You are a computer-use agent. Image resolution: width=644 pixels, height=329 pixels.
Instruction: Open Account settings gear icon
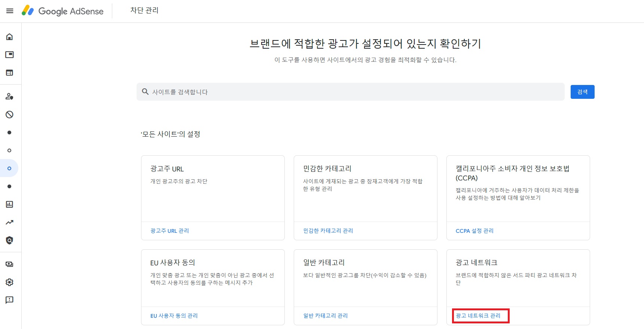click(9, 282)
